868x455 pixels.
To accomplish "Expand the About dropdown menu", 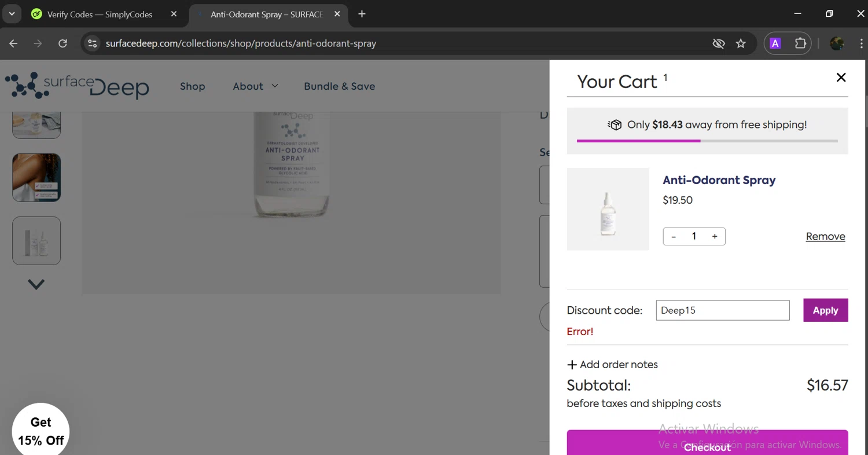I will click(255, 86).
